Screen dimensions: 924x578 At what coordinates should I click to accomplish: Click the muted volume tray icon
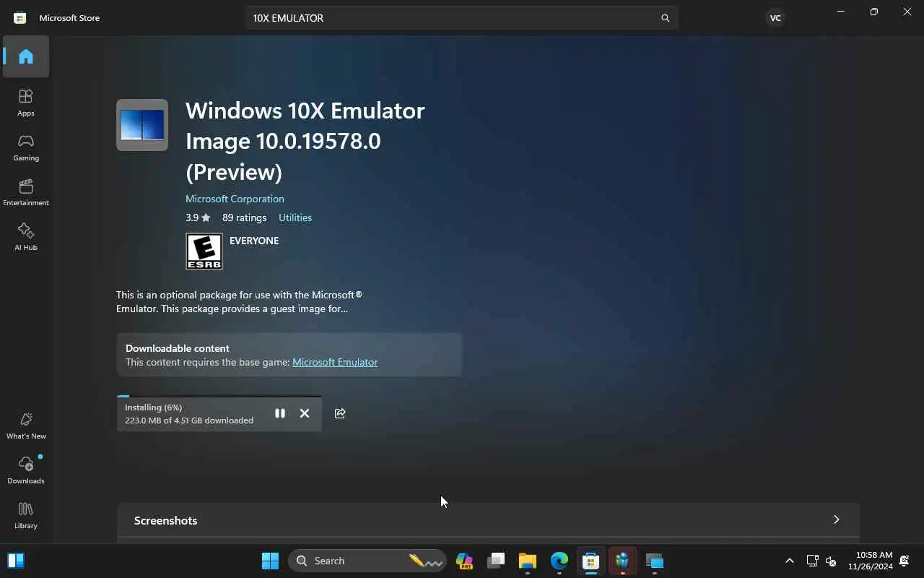(x=831, y=561)
